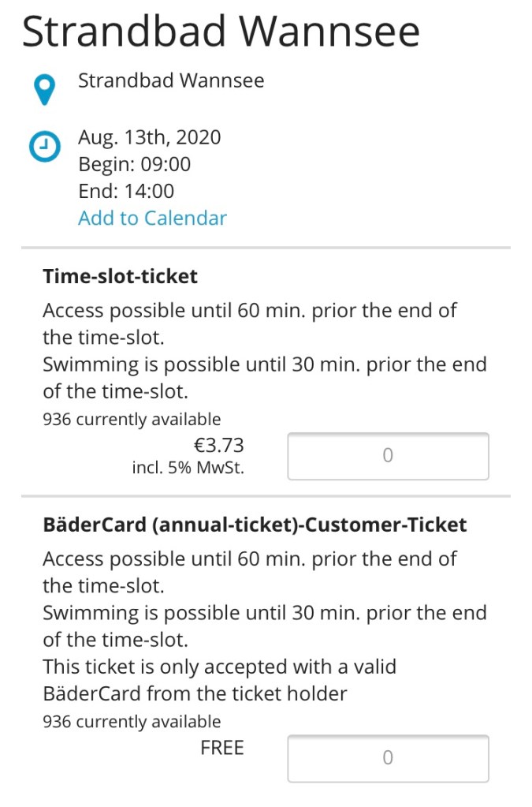The height and width of the screenshot is (807, 532).
Task: Click the FREE price label
Action: (x=222, y=747)
